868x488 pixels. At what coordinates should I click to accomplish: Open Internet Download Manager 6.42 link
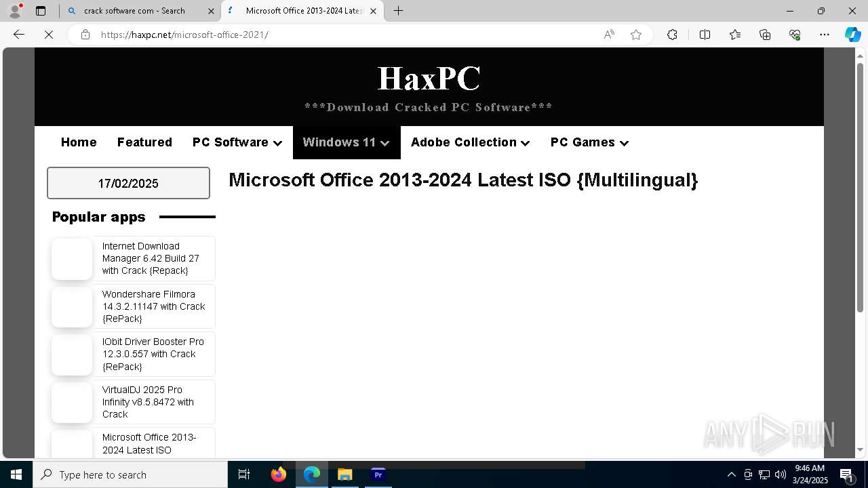[151, 258]
